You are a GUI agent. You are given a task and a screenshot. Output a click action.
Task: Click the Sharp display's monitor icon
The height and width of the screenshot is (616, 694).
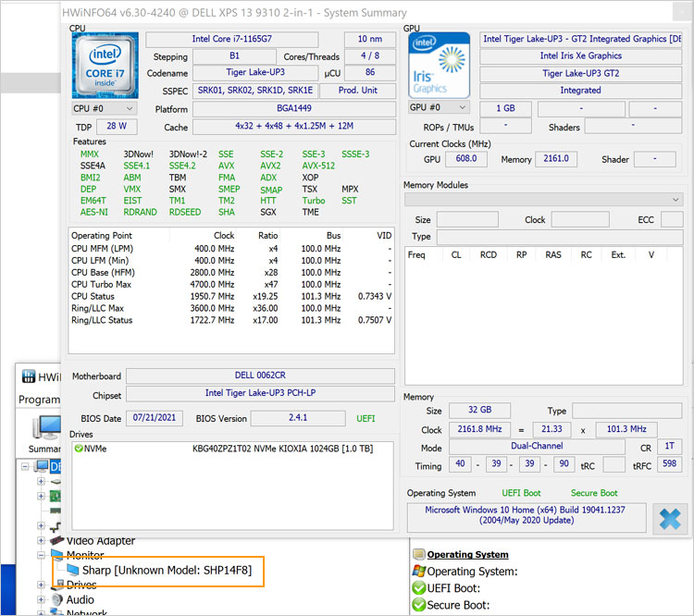(x=72, y=570)
